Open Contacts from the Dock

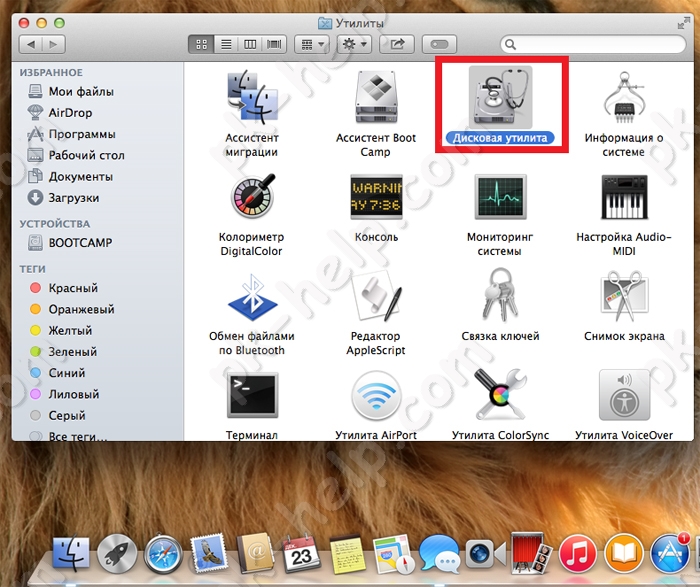(x=255, y=554)
